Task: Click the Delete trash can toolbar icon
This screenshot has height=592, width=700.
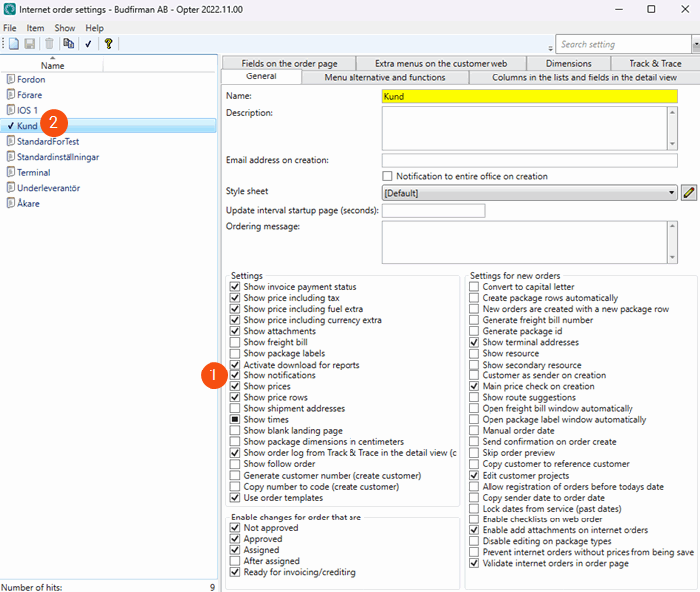Action: [48, 44]
